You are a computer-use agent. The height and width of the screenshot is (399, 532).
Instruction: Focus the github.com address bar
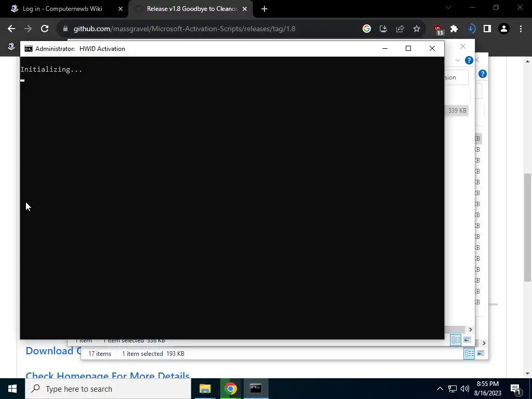click(x=184, y=29)
